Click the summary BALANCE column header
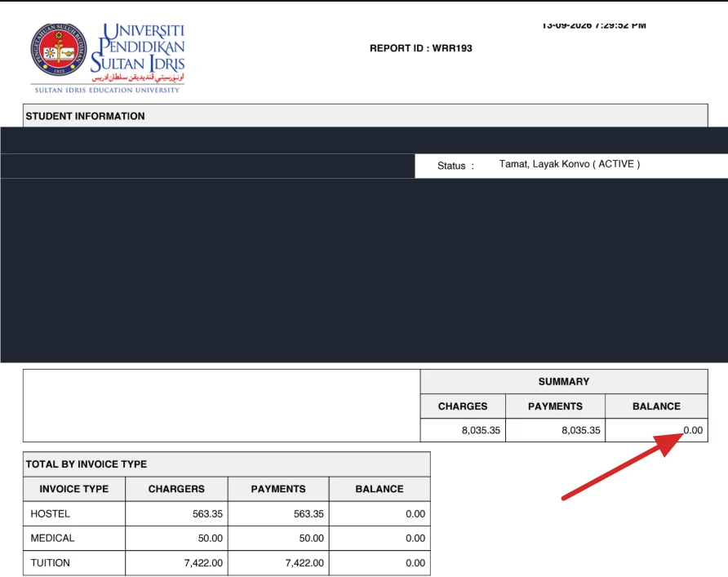The width and height of the screenshot is (728, 577). click(656, 406)
